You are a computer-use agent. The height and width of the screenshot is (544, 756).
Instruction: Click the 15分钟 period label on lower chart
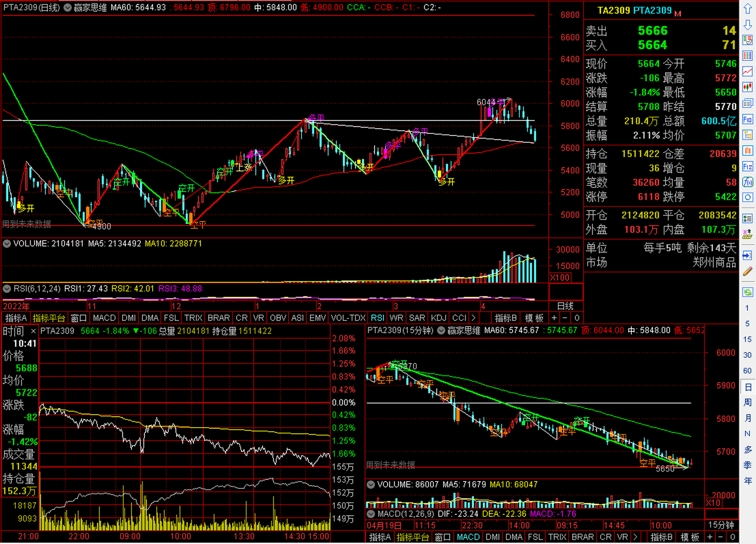[721, 525]
